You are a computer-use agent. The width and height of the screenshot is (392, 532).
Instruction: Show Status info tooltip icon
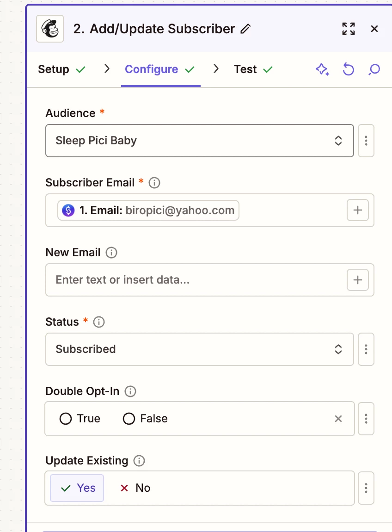tap(99, 322)
